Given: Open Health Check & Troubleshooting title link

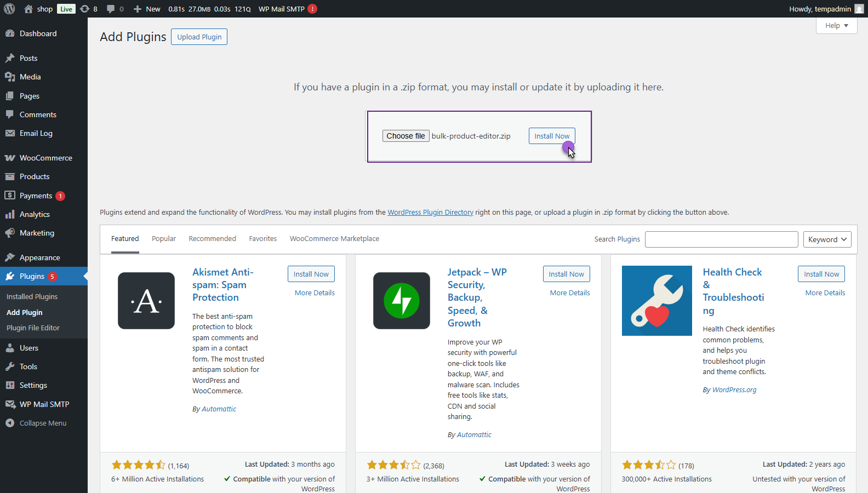Looking at the screenshot, I should [x=733, y=291].
